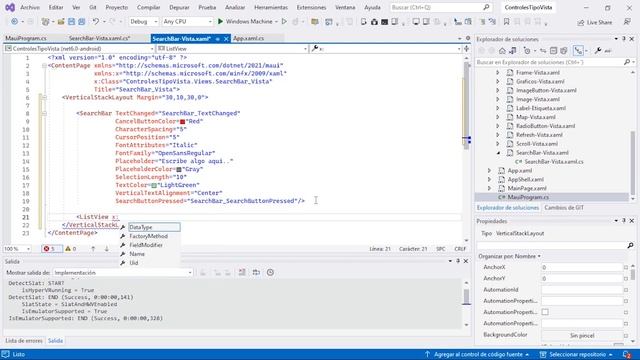Click the Buscar (Ctrl+Q) search field
The image size is (640, 360).
[x=440, y=7]
